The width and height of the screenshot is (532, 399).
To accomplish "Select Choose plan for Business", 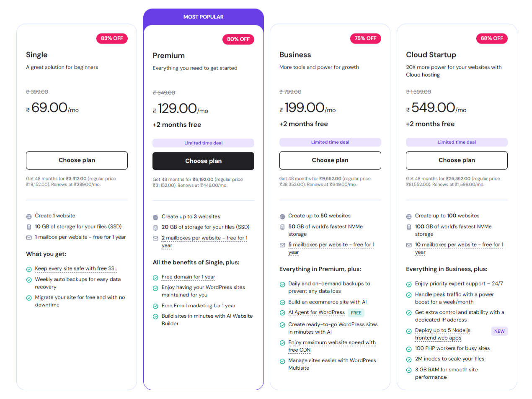I will click(x=330, y=160).
